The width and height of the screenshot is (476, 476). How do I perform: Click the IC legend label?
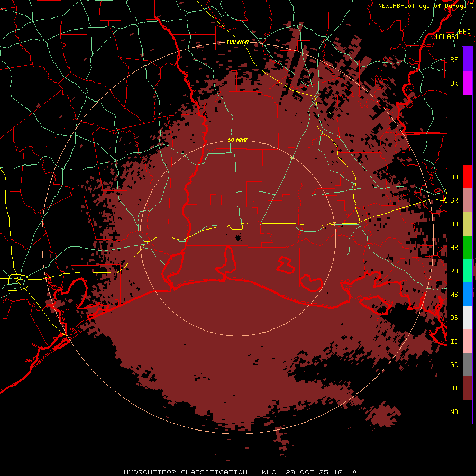(x=454, y=341)
